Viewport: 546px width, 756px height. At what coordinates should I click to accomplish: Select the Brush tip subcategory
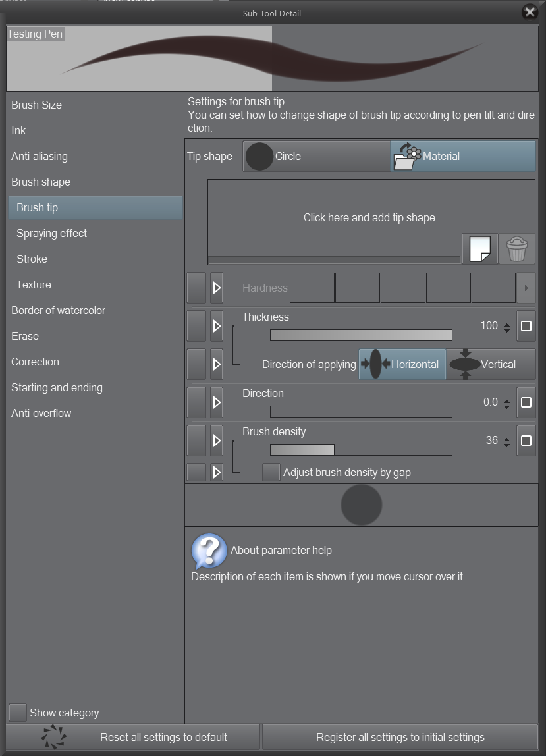(x=96, y=208)
